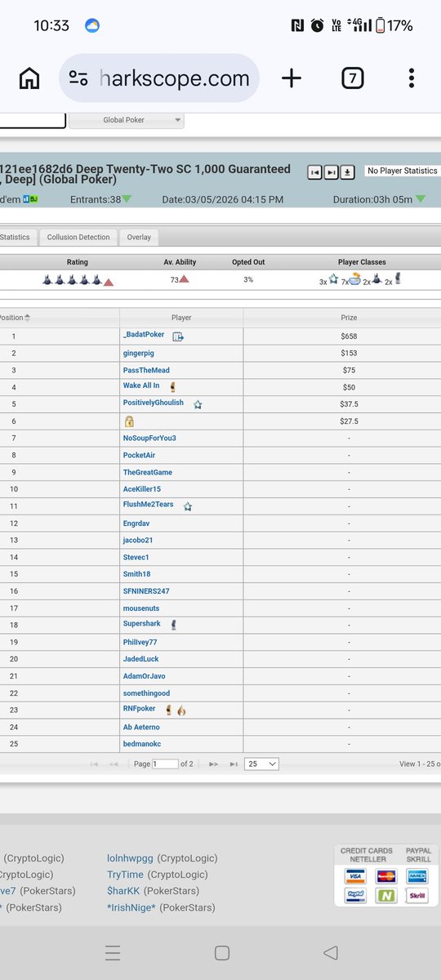Go to next tournament icon
This screenshot has height=980, width=441.
coord(331,172)
